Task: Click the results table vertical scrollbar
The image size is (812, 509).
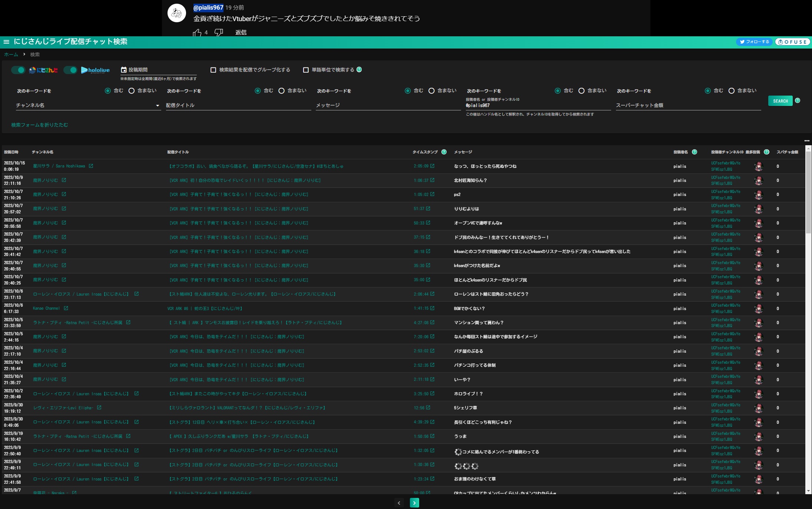Action: [x=808, y=193]
